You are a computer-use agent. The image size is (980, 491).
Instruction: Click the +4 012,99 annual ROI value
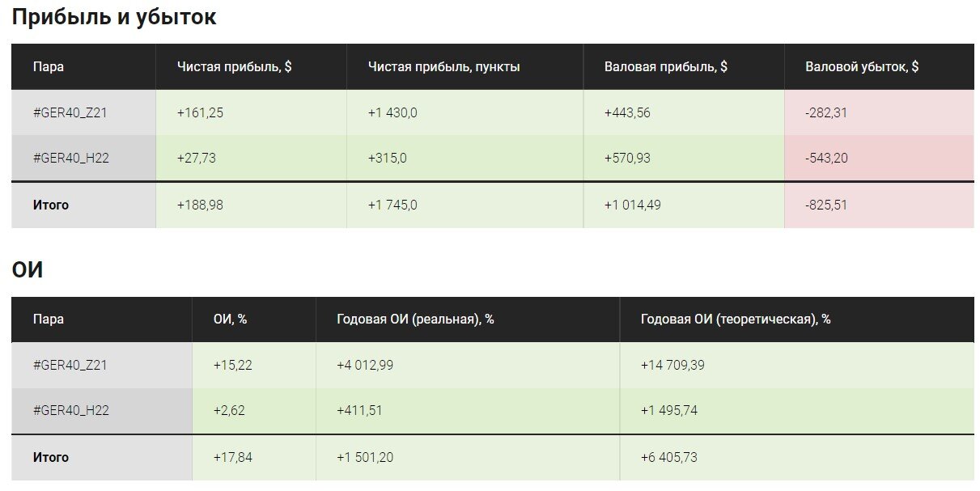coord(365,366)
